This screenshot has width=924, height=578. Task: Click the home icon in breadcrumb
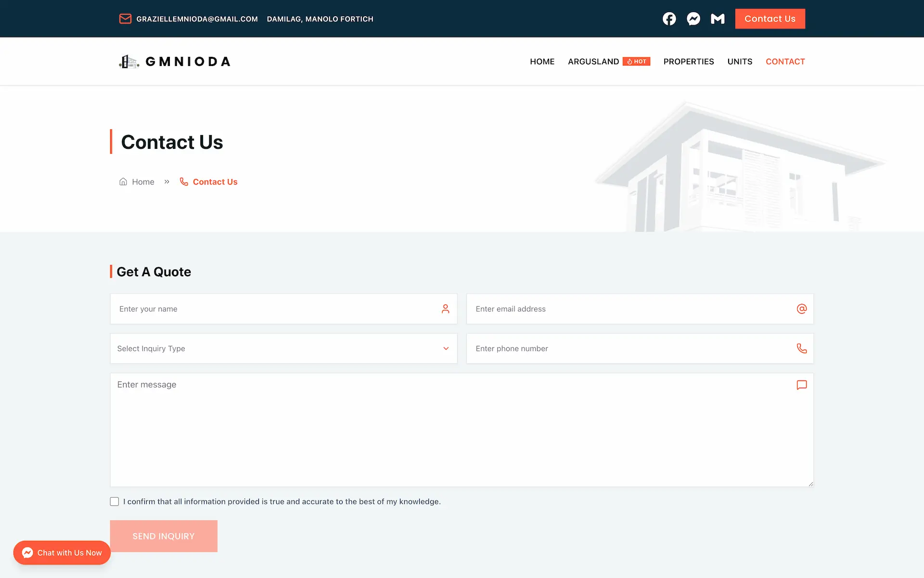(123, 182)
